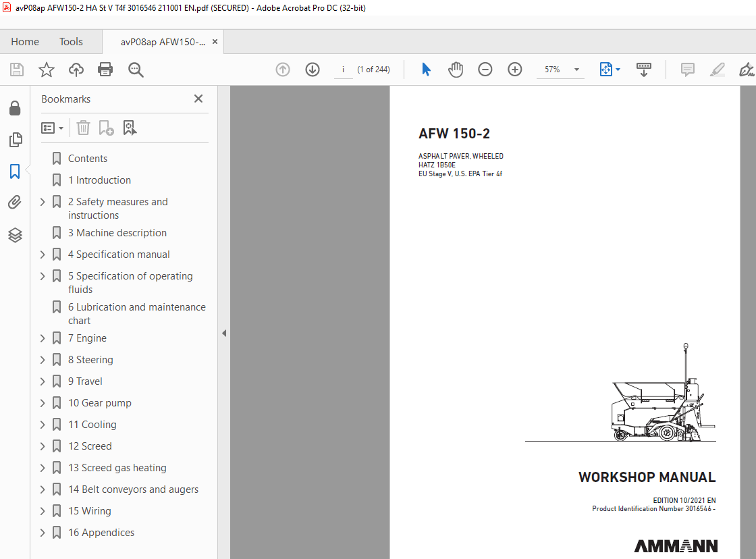Viewport: 756px width, 559px height.
Task: Collapse navigation pane with arrow handle
Action: [224, 334]
